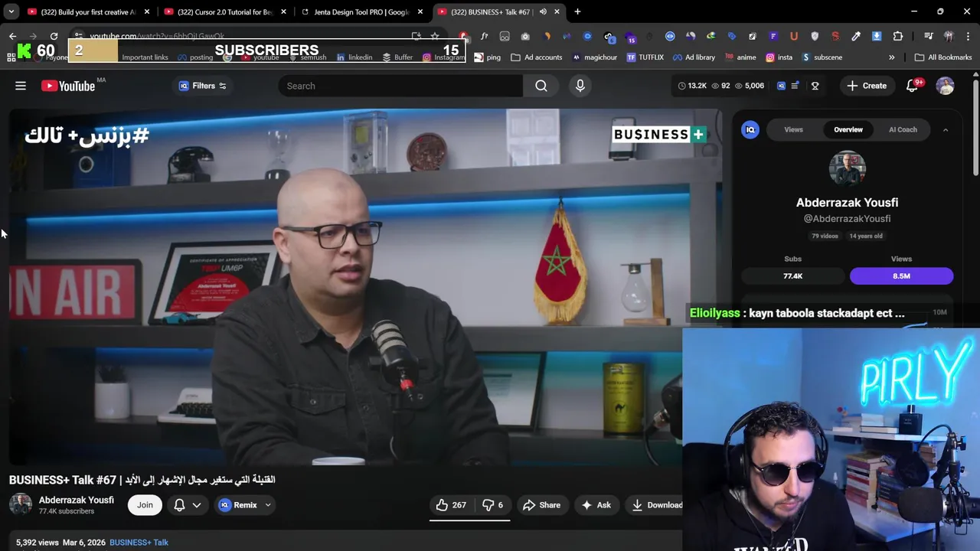This screenshot has width=980, height=551.
Task: Select the 8.5M Views pill
Action: 901,275
